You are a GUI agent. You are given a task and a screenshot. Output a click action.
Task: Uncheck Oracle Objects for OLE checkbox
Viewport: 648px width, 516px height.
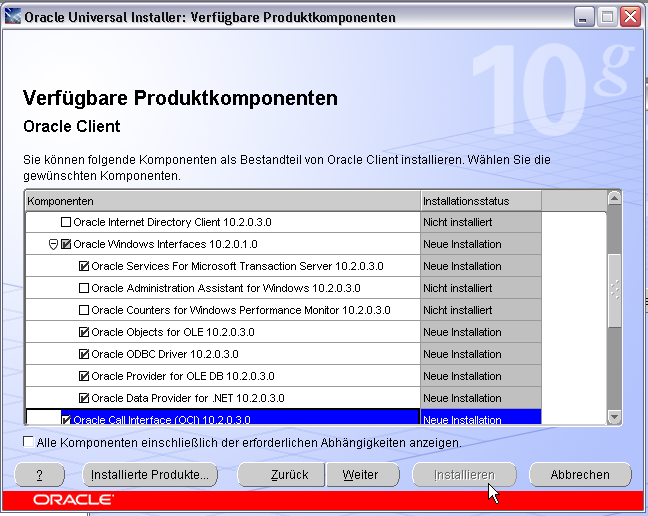(x=83, y=332)
